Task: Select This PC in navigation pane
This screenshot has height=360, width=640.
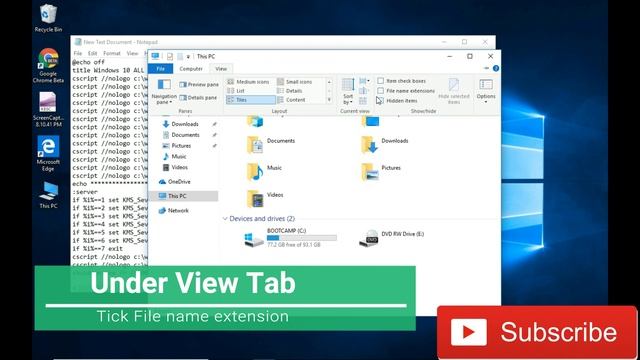Action: 184,196
